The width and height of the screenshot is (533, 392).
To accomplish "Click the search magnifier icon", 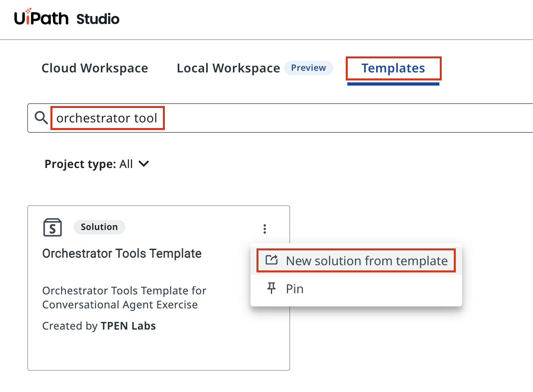I will 41,118.
